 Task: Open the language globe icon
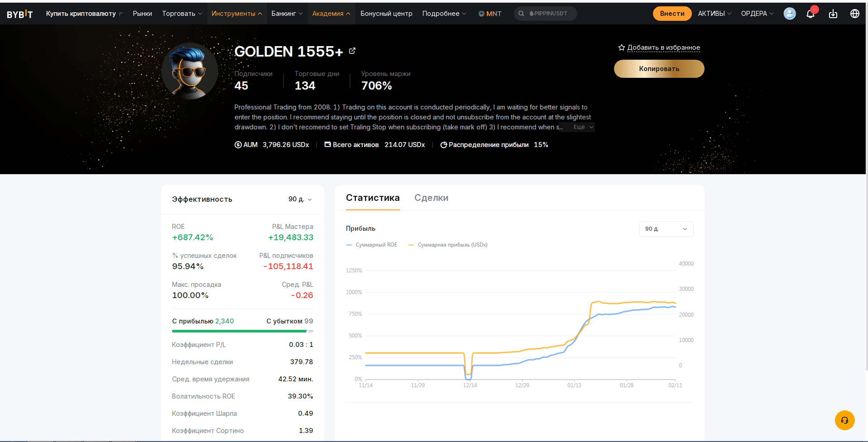pos(855,14)
